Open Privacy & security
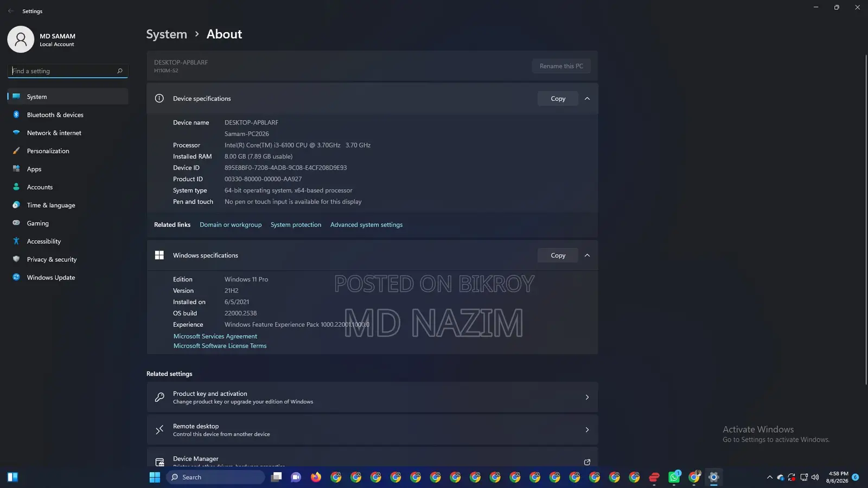Image resolution: width=868 pixels, height=488 pixels. pyautogui.click(x=68, y=259)
